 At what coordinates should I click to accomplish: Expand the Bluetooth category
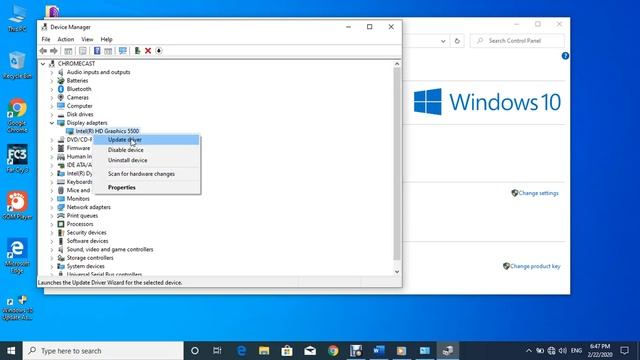coord(52,89)
